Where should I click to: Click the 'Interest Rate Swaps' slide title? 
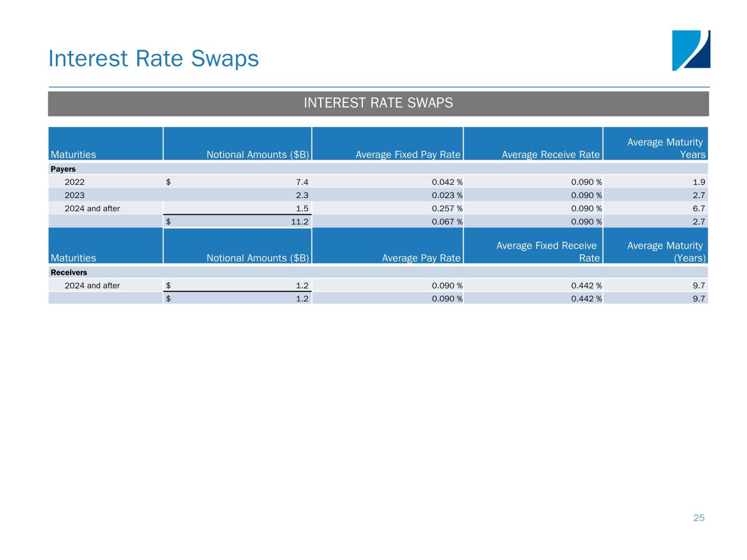(153, 59)
